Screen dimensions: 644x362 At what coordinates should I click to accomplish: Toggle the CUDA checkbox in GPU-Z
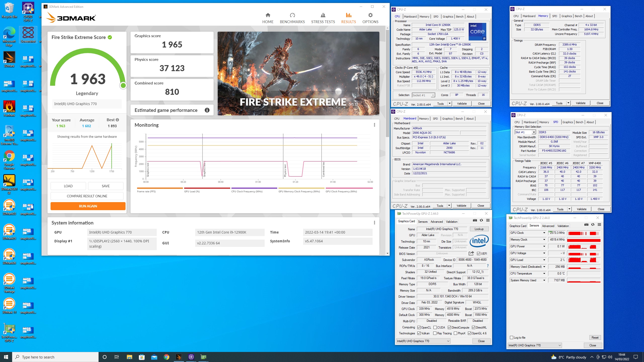coord(435,327)
